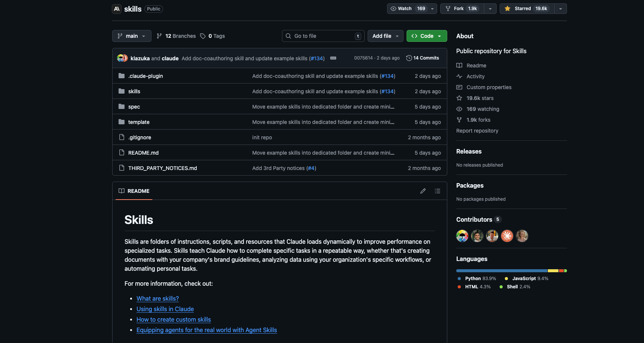Select the README tab
This screenshot has width=644, height=343.
[134, 191]
